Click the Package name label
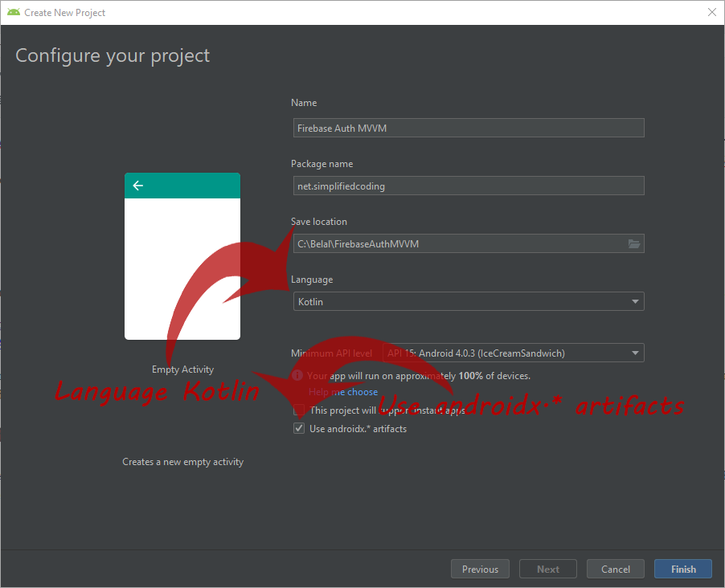 (x=322, y=164)
